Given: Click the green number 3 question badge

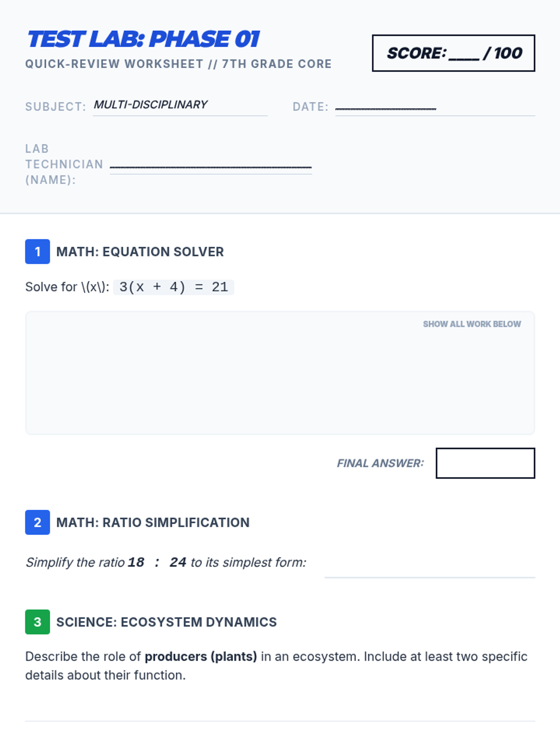Looking at the screenshot, I should click(37, 622).
